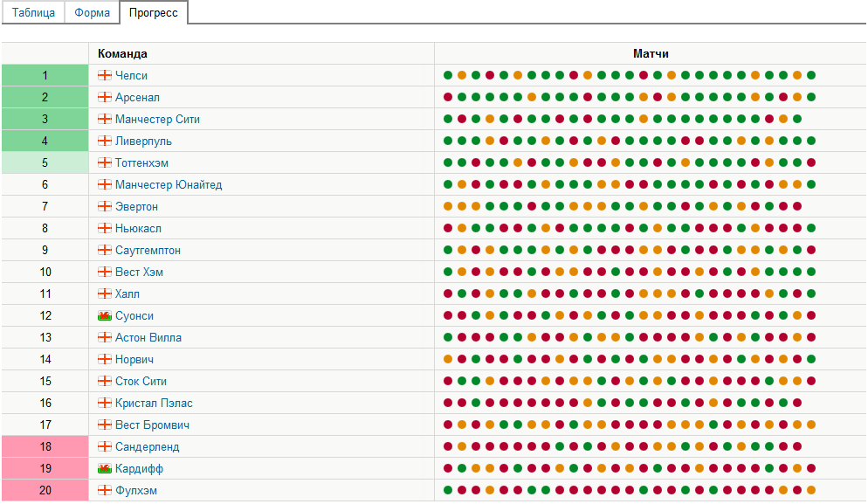Viewport: 868px width, 504px height.
Task: Open the Форма tab
Action: [x=92, y=12]
